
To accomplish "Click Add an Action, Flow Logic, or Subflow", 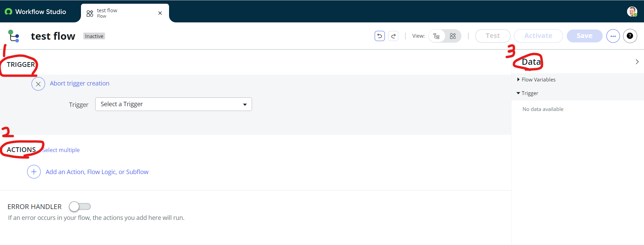I will [97, 172].
